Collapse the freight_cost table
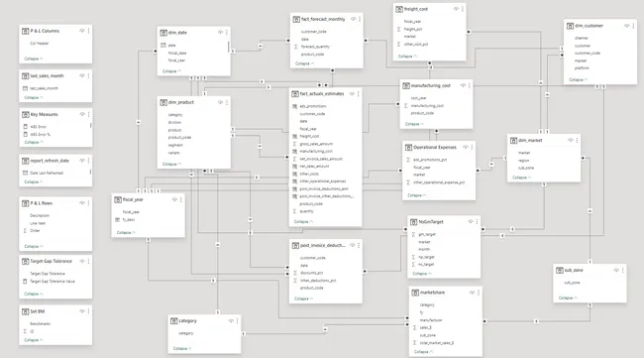Viewport: 644px width, 358px height. [407, 57]
